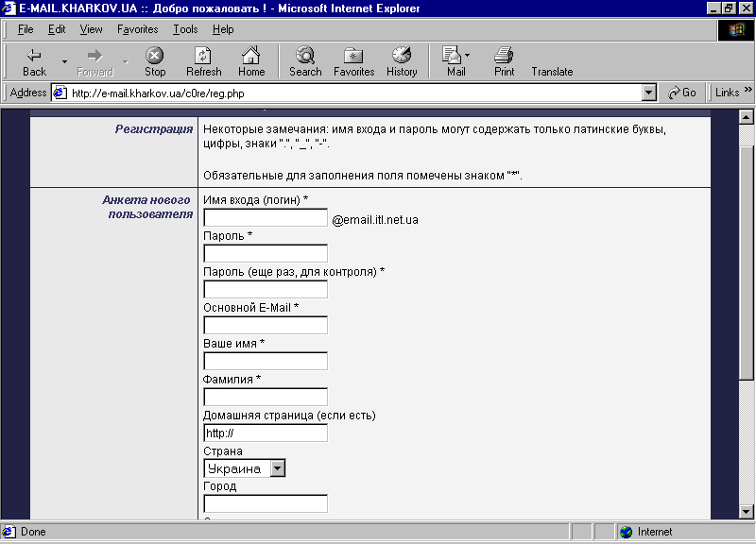Viewport: 756px width, 544px height.
Task: Open the Search toolbar icon
Action: [305, 56]
